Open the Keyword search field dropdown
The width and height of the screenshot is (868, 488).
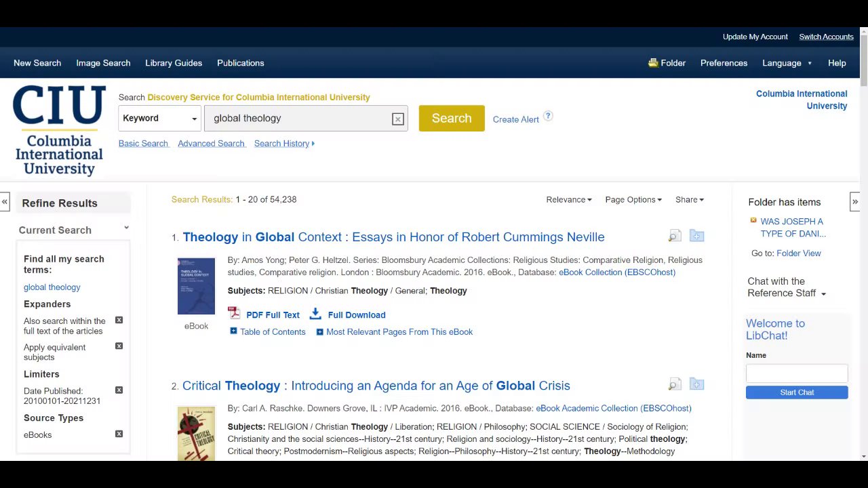(160, 119)
